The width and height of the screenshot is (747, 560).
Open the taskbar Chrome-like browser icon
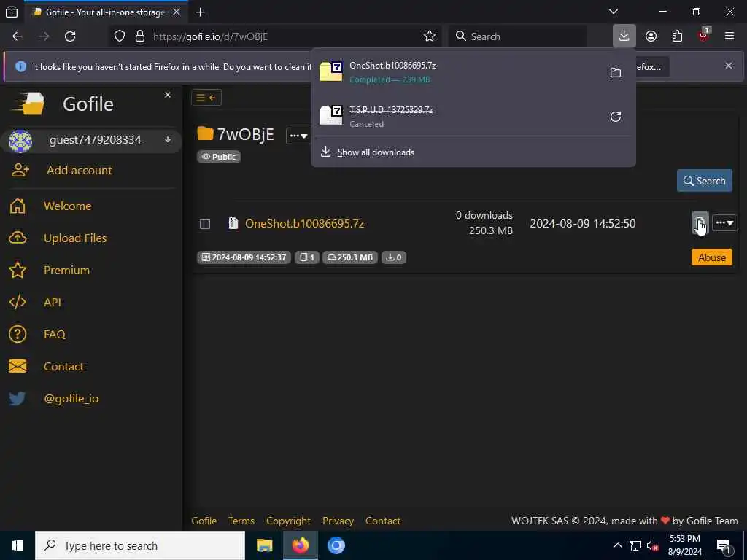[336, 545]
